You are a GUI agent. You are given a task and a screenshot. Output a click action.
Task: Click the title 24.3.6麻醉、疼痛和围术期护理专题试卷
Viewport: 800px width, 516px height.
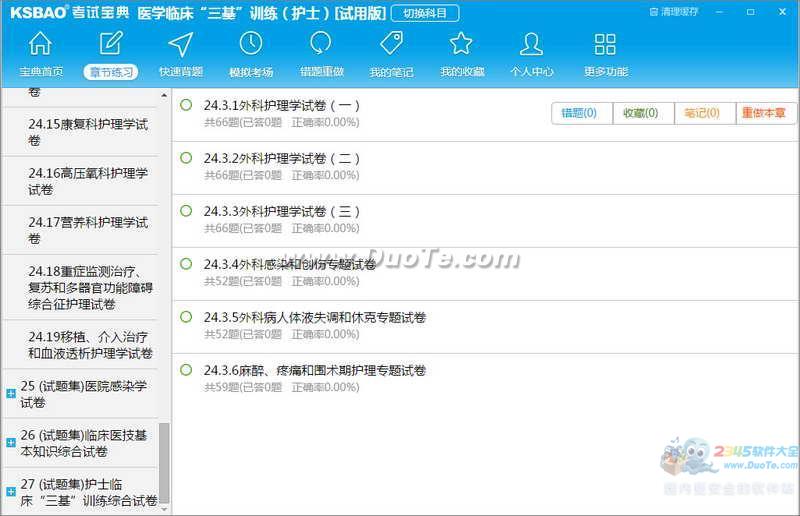315,371
